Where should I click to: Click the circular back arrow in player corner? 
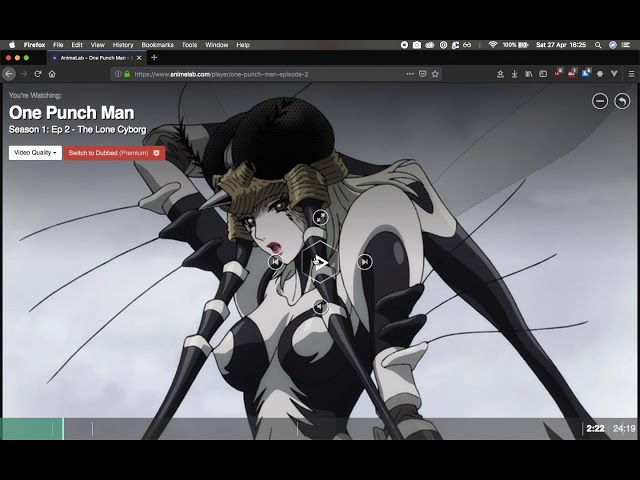point(622,101)
